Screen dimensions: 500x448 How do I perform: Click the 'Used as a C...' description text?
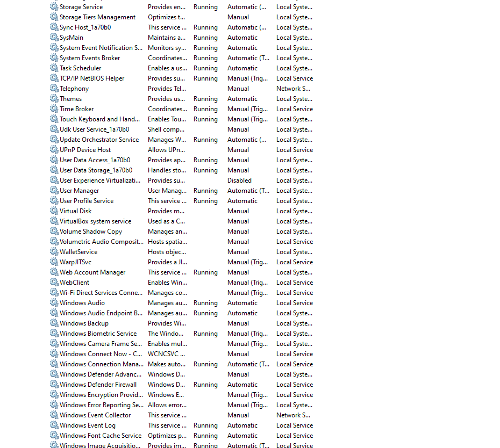(167, 221)
